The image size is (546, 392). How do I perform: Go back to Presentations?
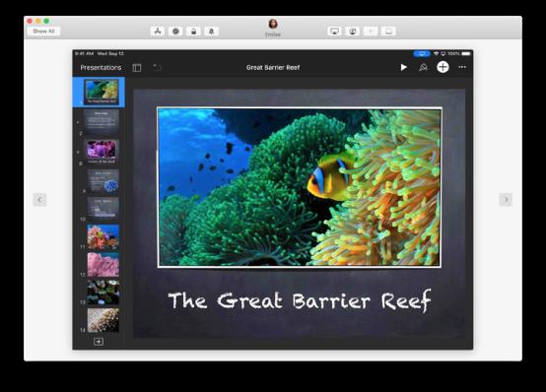pos(101,68)
